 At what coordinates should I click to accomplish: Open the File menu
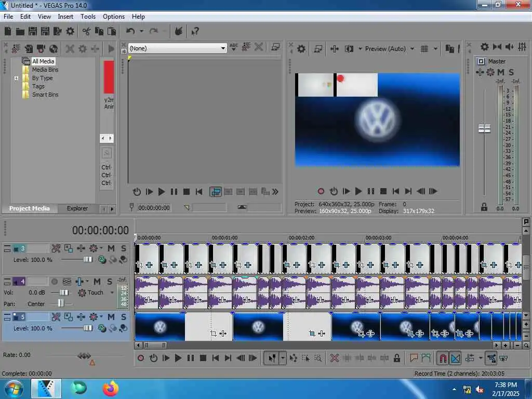click(8, 17)
